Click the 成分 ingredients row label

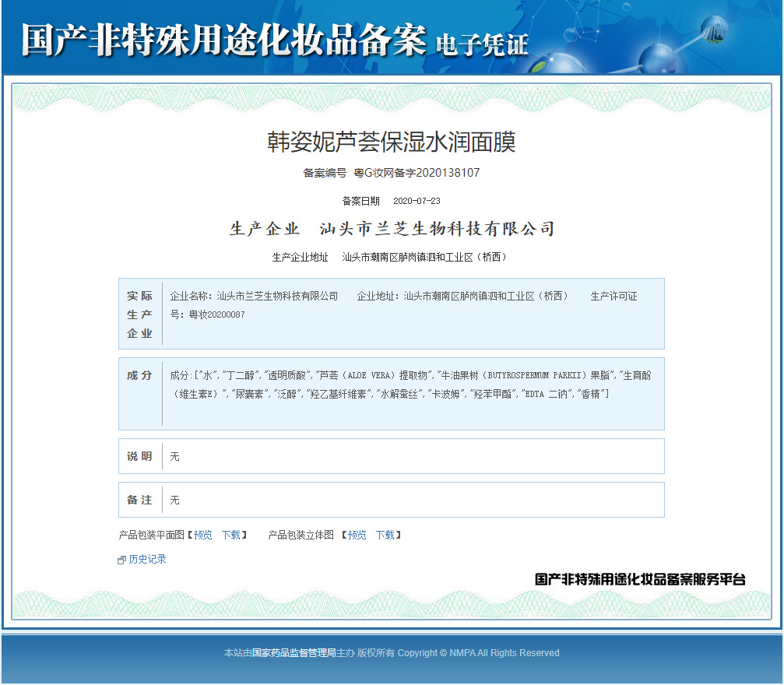click(x=139, y=375)
